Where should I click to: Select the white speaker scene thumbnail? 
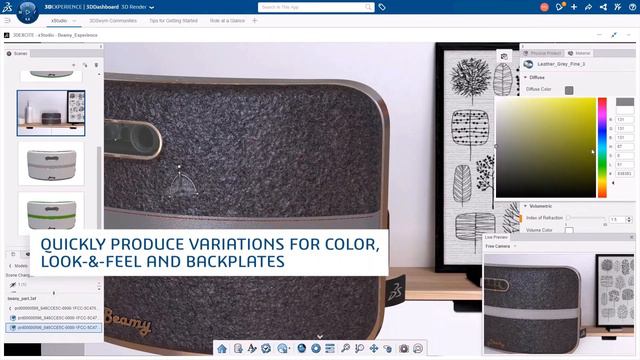tap(51, 164)
